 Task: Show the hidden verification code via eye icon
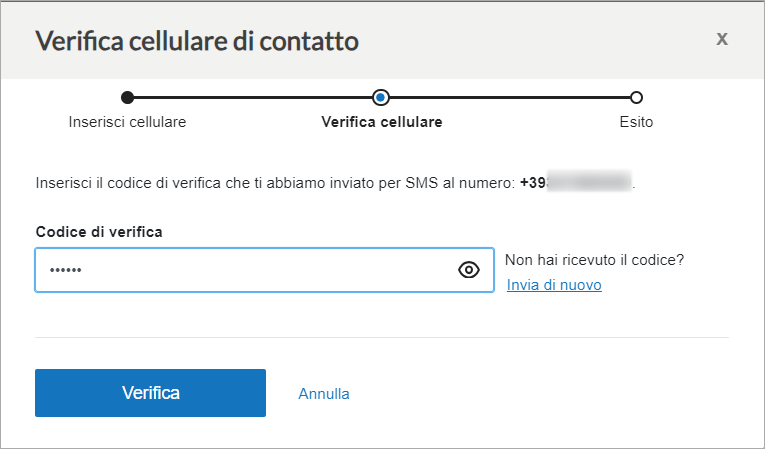[x=469, y=270]
